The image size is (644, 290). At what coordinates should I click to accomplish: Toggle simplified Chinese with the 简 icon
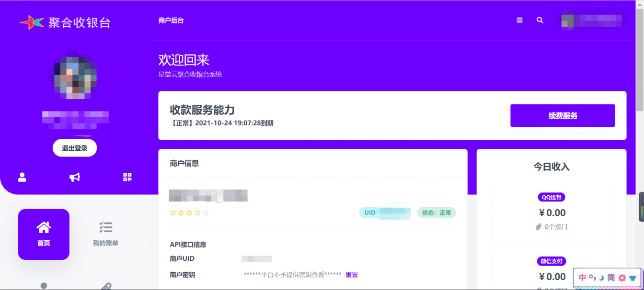[611, 278]
